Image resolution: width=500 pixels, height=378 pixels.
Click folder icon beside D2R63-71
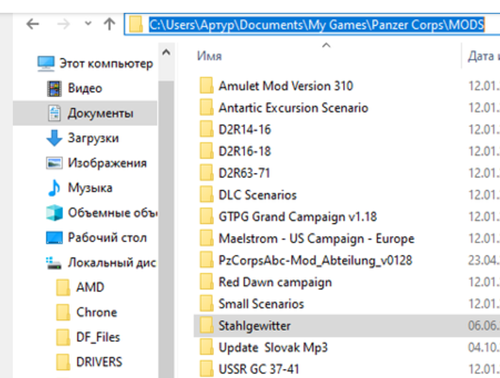pyautogui.click(x=206, y=173)
